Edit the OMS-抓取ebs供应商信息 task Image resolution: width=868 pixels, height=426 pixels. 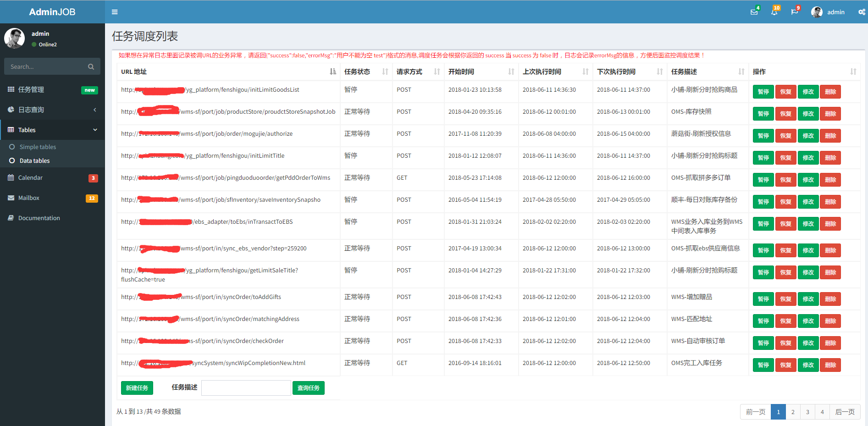(x=808, y=250)
